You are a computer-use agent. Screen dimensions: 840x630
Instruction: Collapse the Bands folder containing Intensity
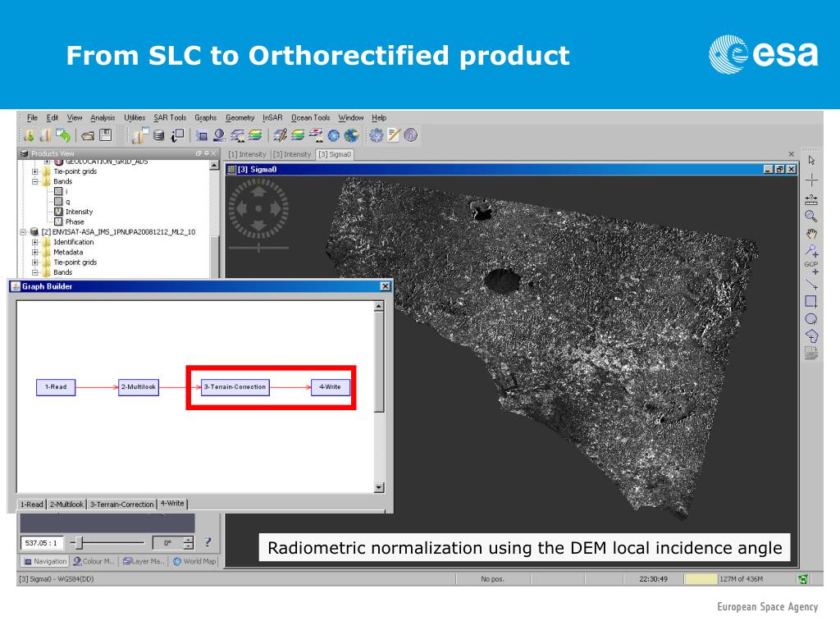coord(34,181)
